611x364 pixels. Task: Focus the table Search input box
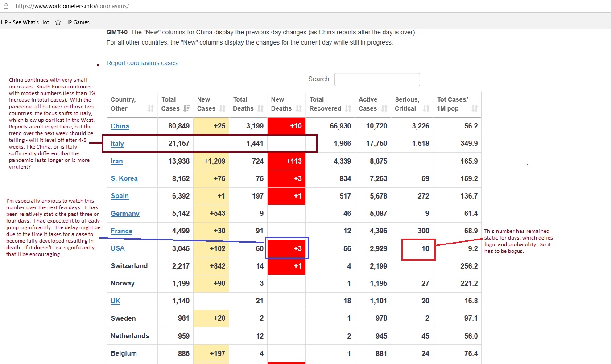[377, 79]
